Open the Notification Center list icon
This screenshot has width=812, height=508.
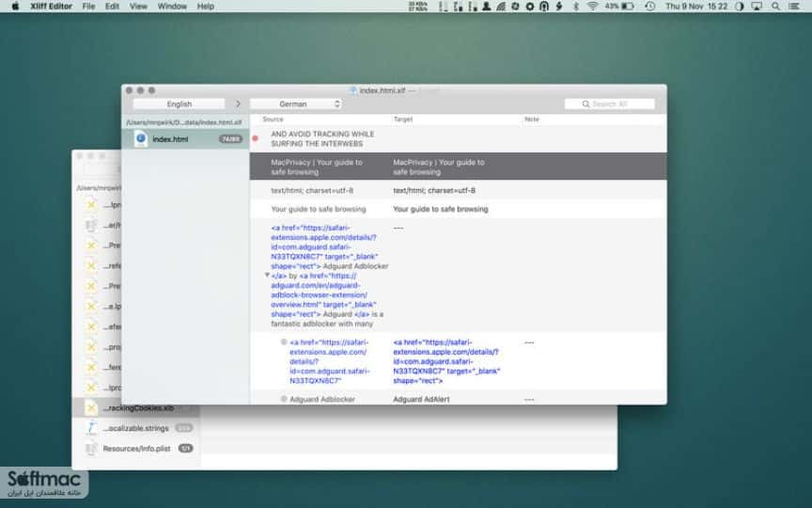pyautogui.click(x=794, y=7)
